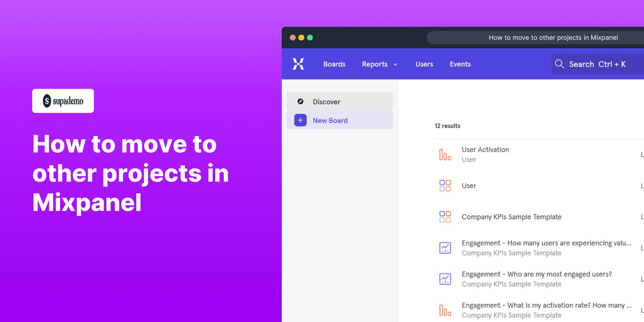Select the compass icon beside Discover
This screenshot has height=322, width=644.
coord(300,101)
